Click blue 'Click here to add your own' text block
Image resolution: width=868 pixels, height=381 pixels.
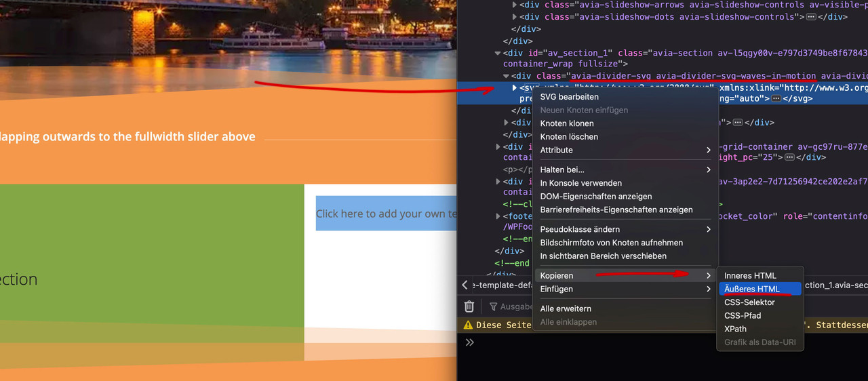pos(386,214)
